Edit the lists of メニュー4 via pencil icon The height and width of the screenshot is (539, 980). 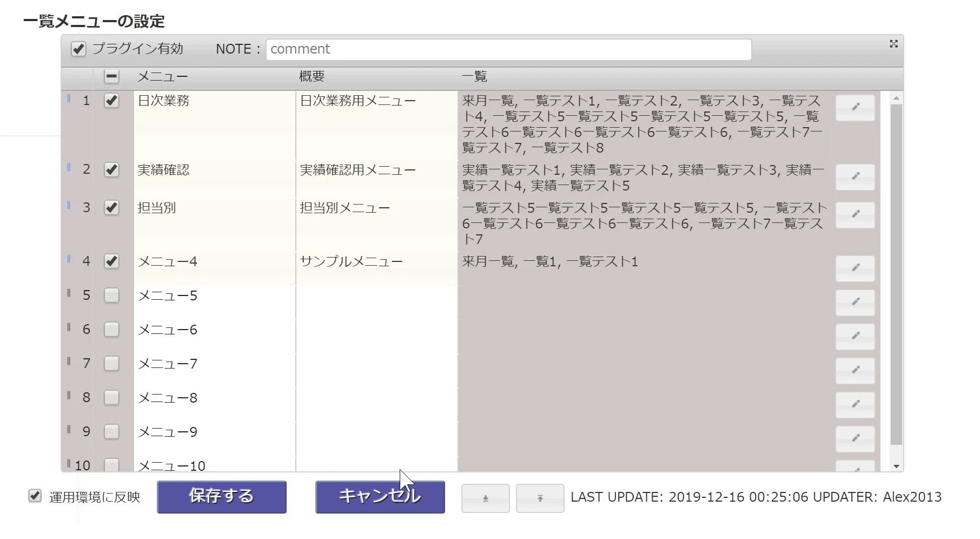pos(855,268)
